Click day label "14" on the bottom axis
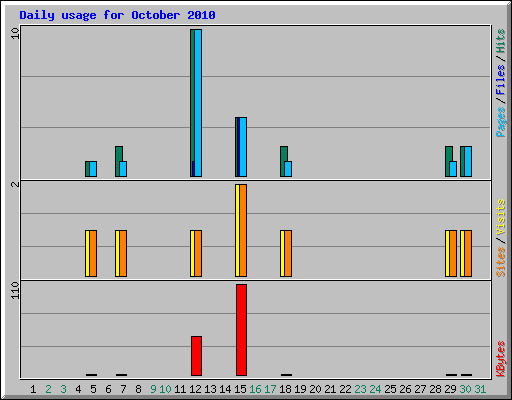 click(x=225, y=389)
